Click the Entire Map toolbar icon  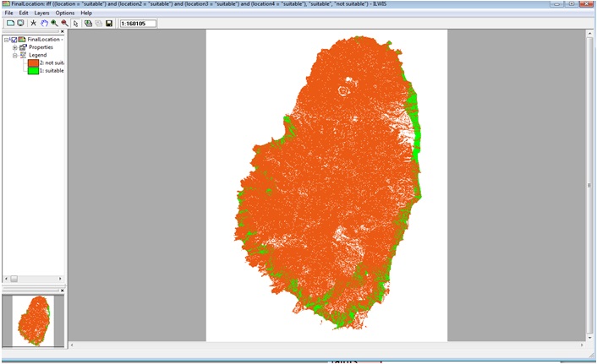point(10,23)
